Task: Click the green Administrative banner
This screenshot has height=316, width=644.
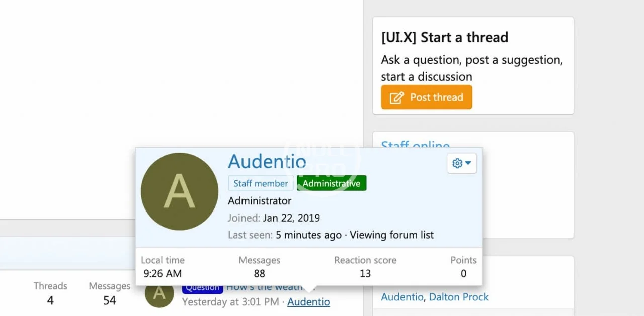Action: (332, 183)
